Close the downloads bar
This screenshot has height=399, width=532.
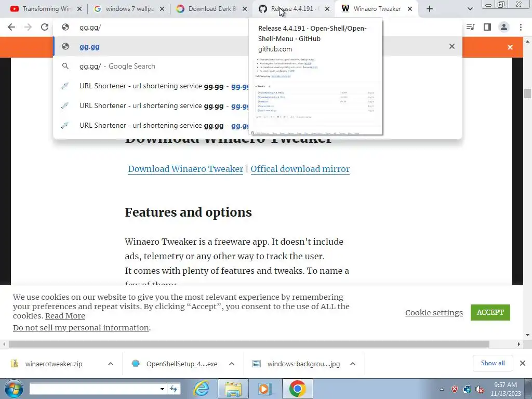[x=523, y=363]
